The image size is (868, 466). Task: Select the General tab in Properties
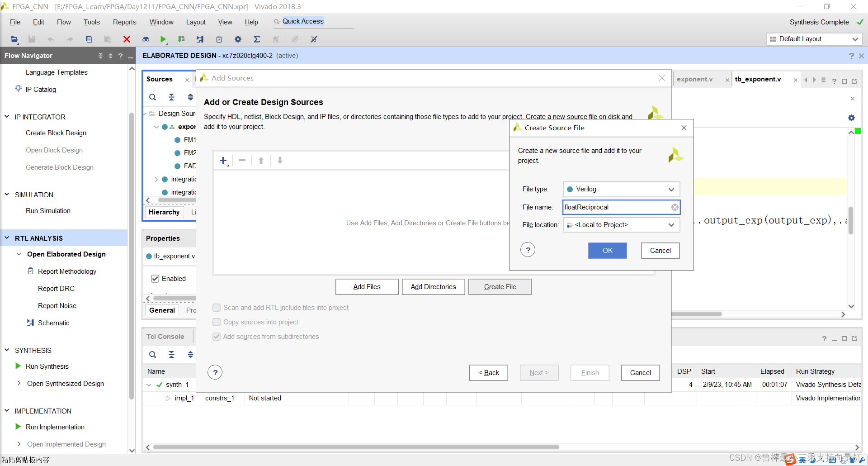[x=162, y=310]
